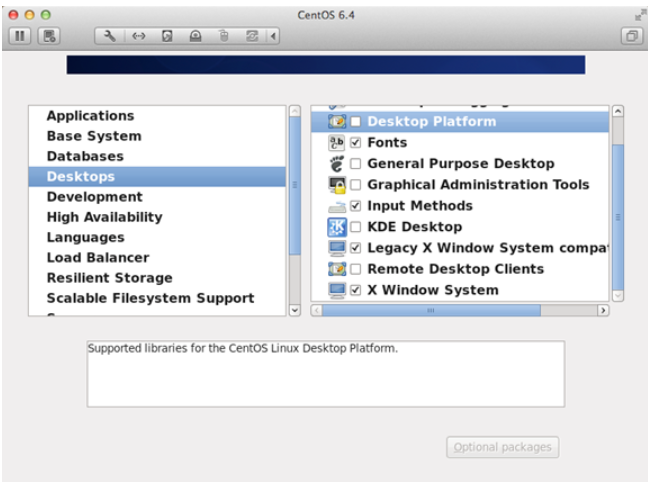Enter Unity view mode button
648x482 pixels.
pyautogui.click(x=632, y=36)
